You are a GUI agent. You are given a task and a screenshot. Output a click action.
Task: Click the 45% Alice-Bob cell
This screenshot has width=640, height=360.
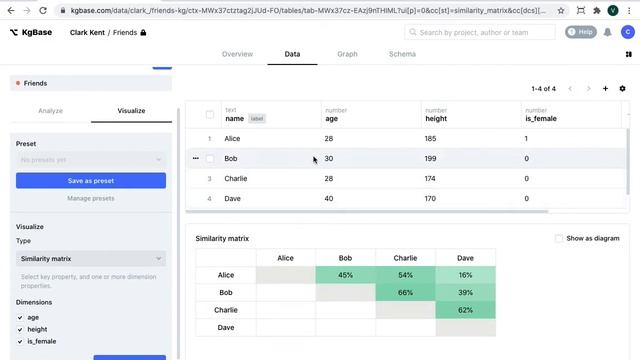point(345,275)
